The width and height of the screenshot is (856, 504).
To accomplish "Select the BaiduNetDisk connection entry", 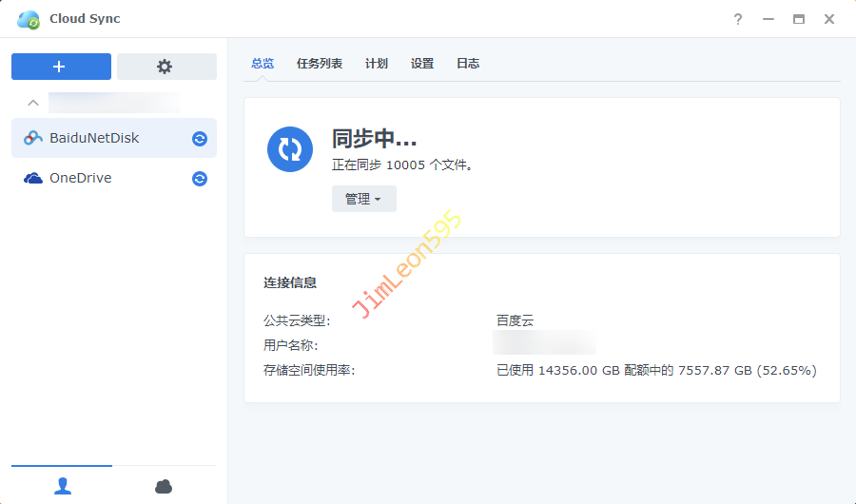I will [x=95, y=138].
